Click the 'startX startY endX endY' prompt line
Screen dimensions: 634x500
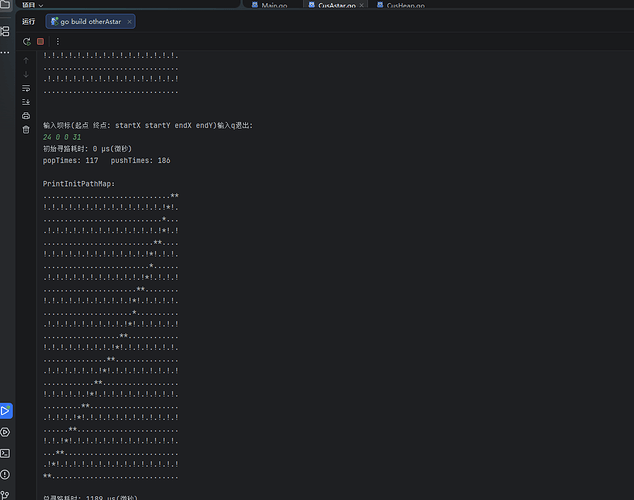point(148,125)
